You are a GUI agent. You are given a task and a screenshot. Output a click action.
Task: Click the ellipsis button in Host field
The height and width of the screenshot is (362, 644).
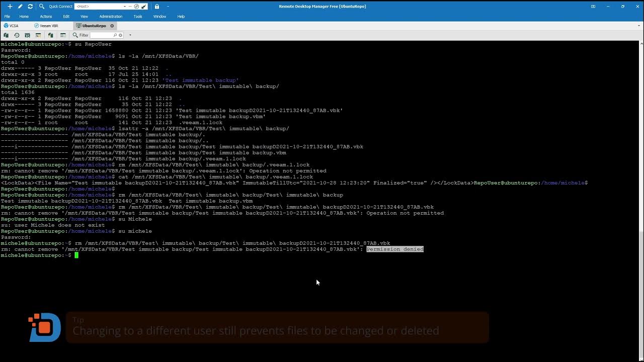[130, 7]
